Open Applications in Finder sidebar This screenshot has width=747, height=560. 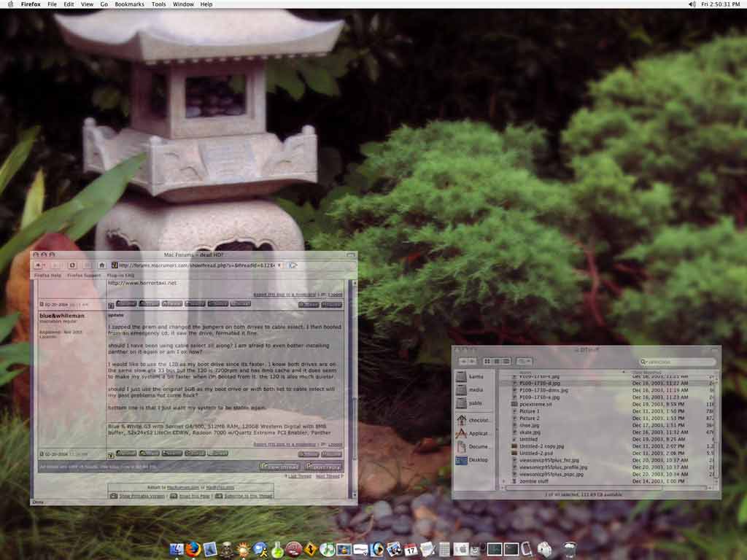(x=472, y=433)
